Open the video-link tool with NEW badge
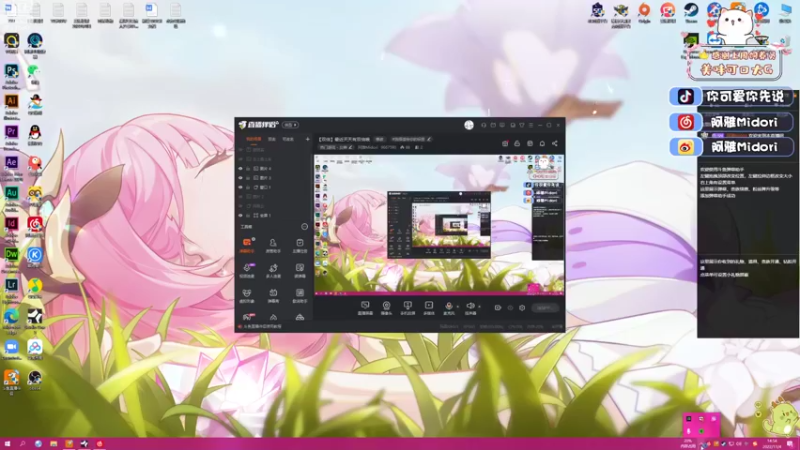The height and width of the screenshot is (450, 800). (247, 270)
